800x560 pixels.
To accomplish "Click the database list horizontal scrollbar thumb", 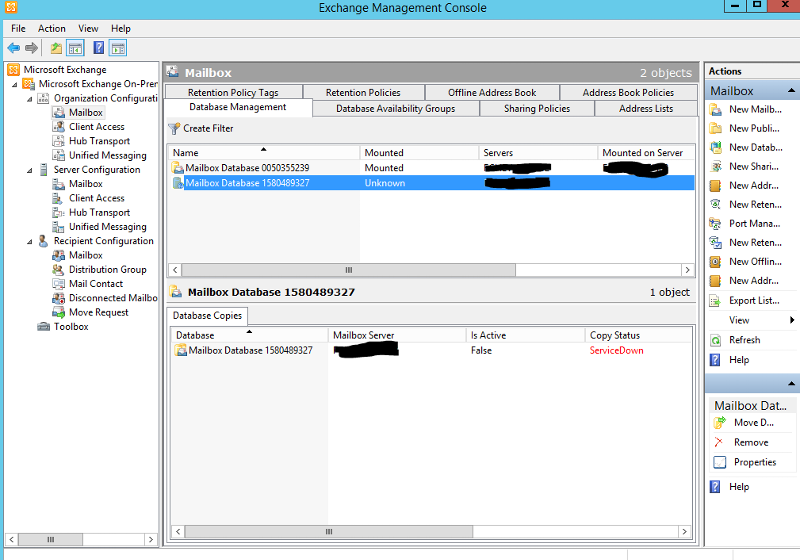I will [x=348, y=270].
